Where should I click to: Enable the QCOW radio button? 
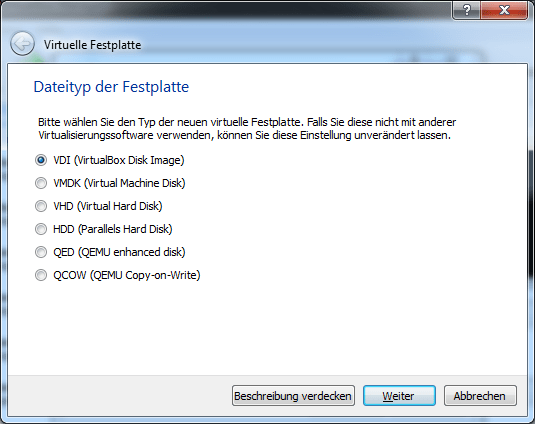click(x=41, y=275)
